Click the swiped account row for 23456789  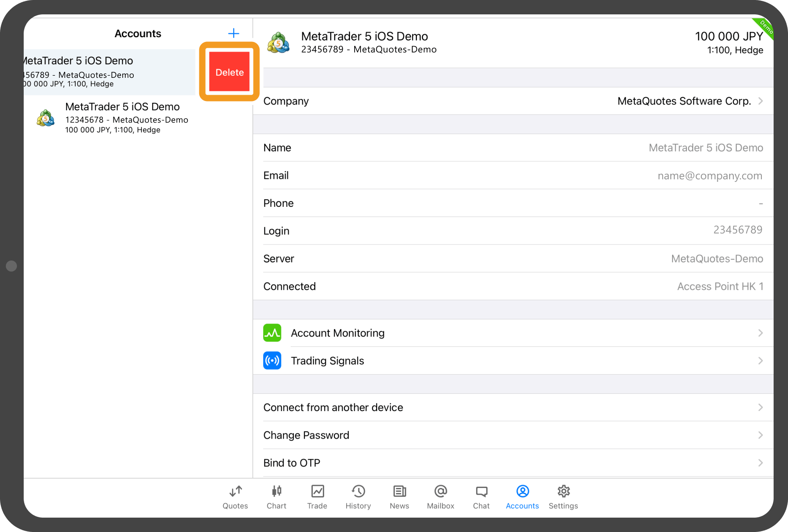pos(110,72)
